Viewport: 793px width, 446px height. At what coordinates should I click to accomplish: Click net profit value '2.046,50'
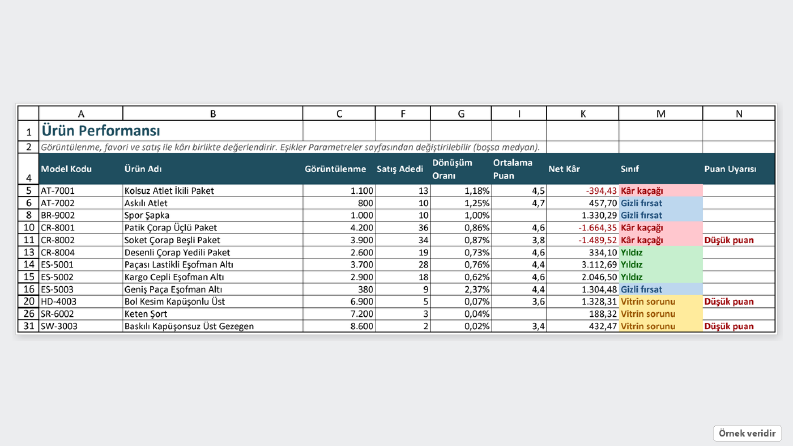[583, 277]
